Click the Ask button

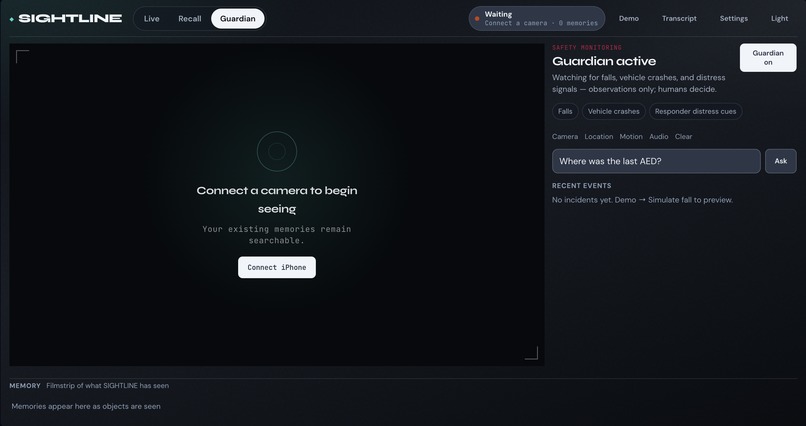click(x=780, y=161)
